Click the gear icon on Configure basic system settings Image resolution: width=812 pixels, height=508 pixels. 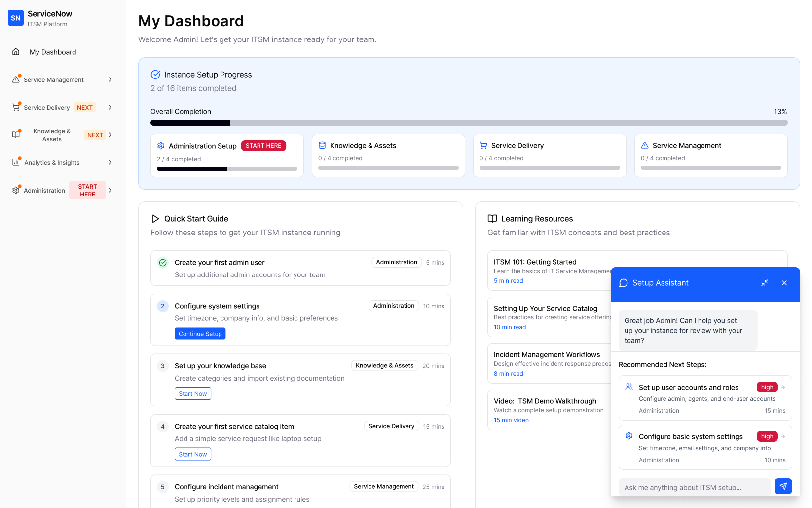click(629, 436)
